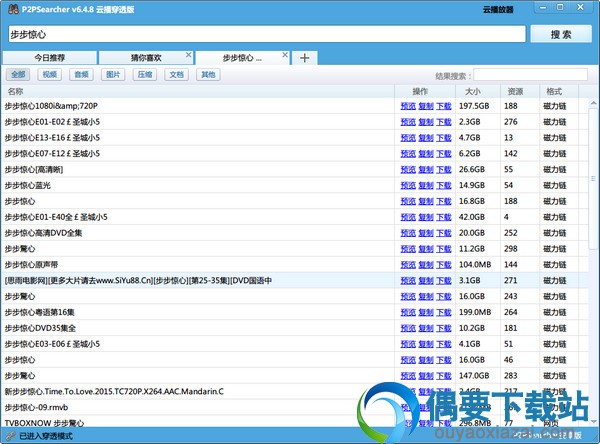
Task: Sort by the 大小 column header
Action: click(x=478, y=91)
